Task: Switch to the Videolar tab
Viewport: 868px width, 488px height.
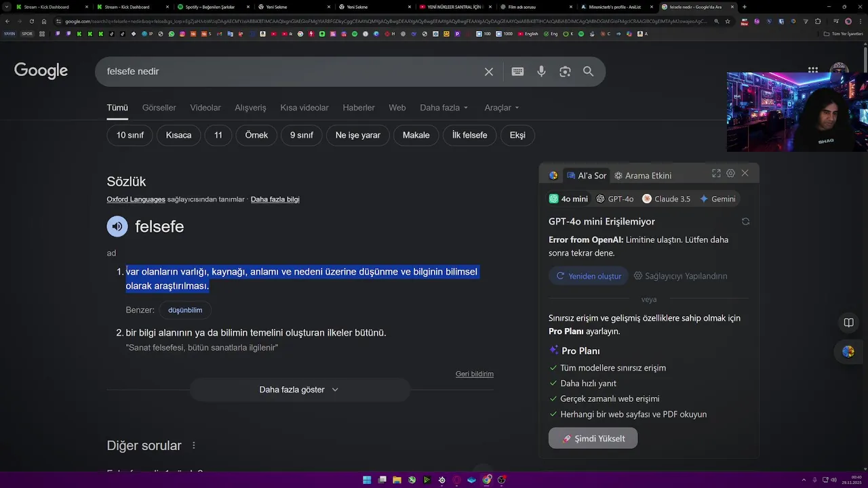Action: [x=205, y=108]
